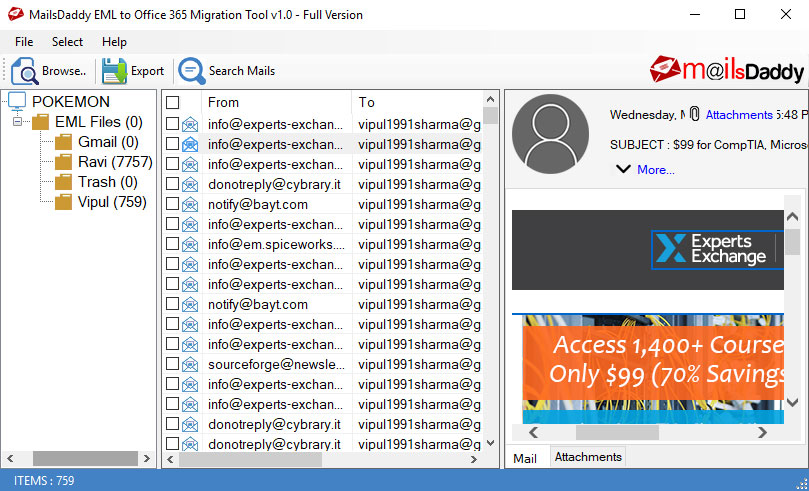Click the Attachments link in header

[x=738, y=115]
